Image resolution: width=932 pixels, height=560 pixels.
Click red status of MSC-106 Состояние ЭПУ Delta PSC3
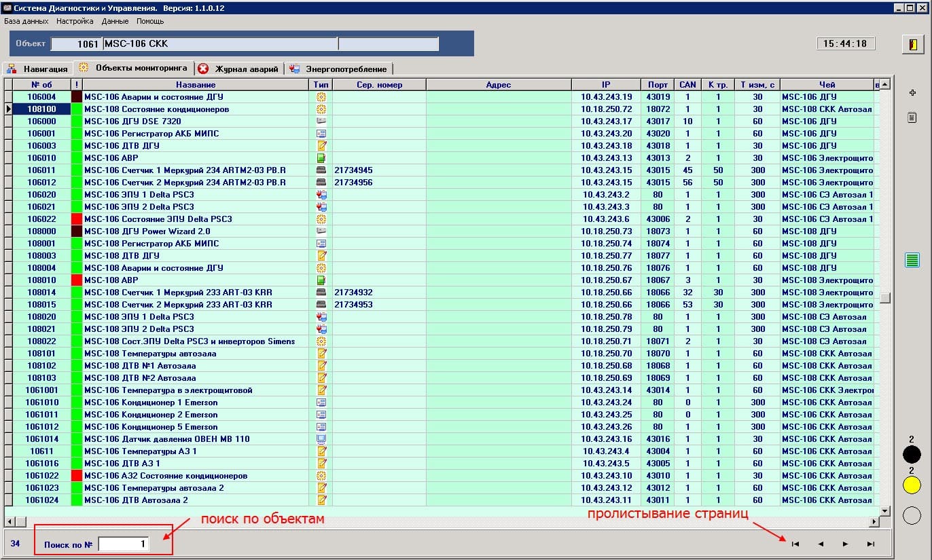click(x=77, y=219)
